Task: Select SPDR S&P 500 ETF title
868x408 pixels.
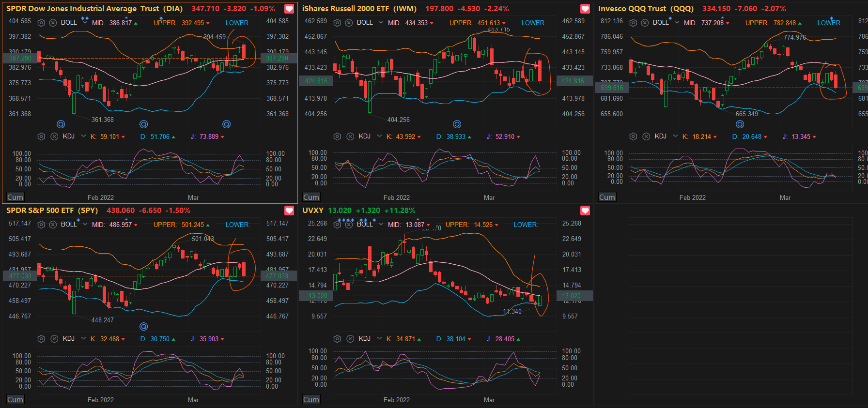Action: click(x=52, y=211)
